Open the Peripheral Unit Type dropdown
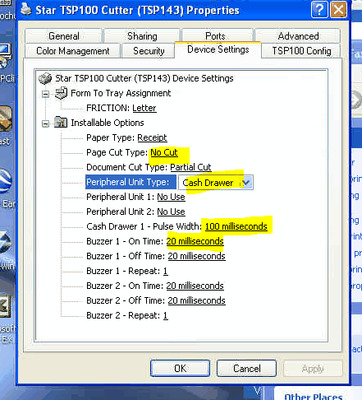 (x=246, y=183)
